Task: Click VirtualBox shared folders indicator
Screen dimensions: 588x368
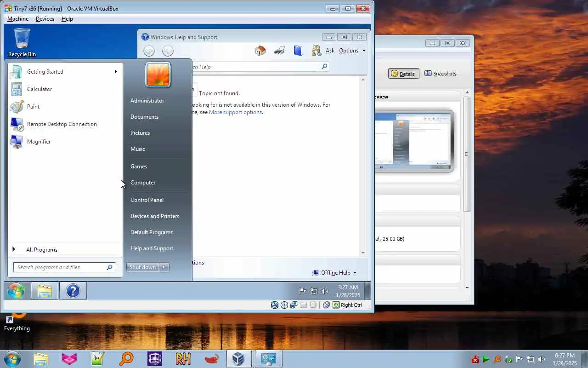Action: click(x=304, y=305)
